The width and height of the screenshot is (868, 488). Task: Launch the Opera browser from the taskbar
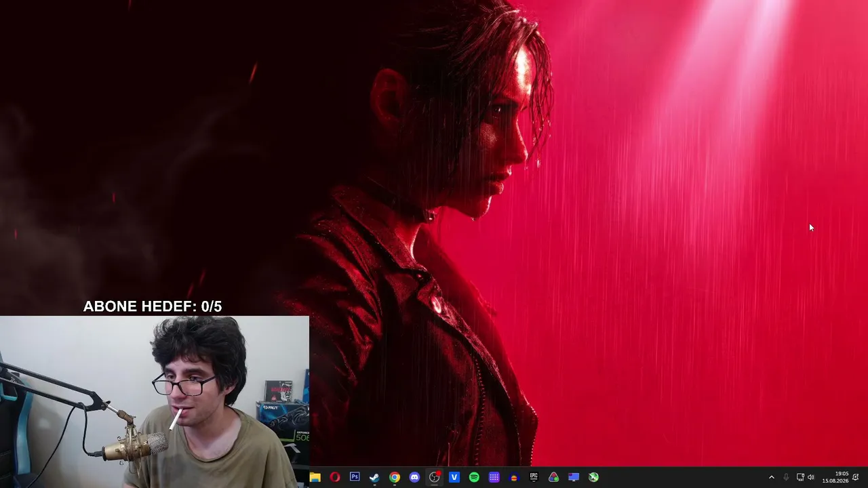pyautogui.click(x=335, y=477)
